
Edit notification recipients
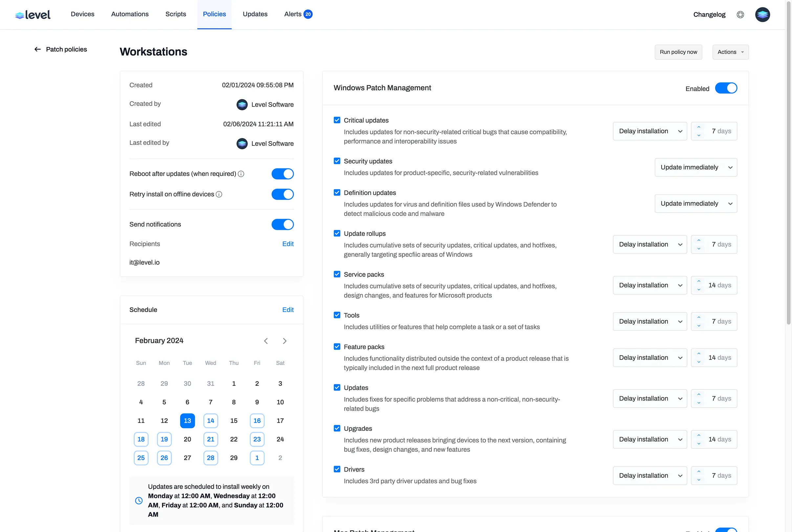[288, 244]
